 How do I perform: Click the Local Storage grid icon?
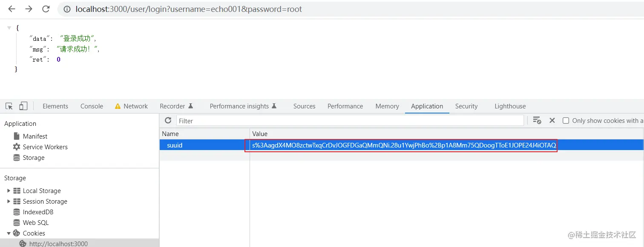click(17, 190)
